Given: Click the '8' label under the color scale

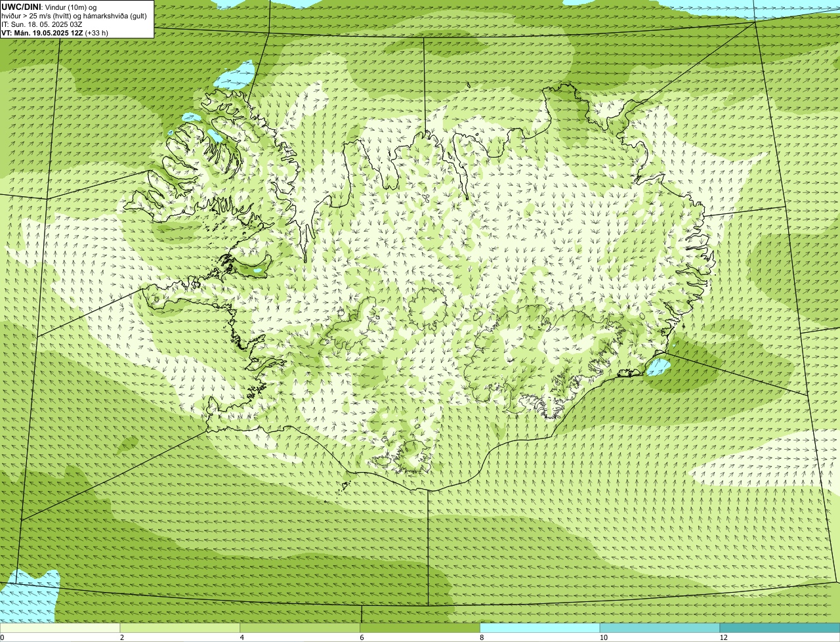Looking at the screenshot, I should click(482, 637).
